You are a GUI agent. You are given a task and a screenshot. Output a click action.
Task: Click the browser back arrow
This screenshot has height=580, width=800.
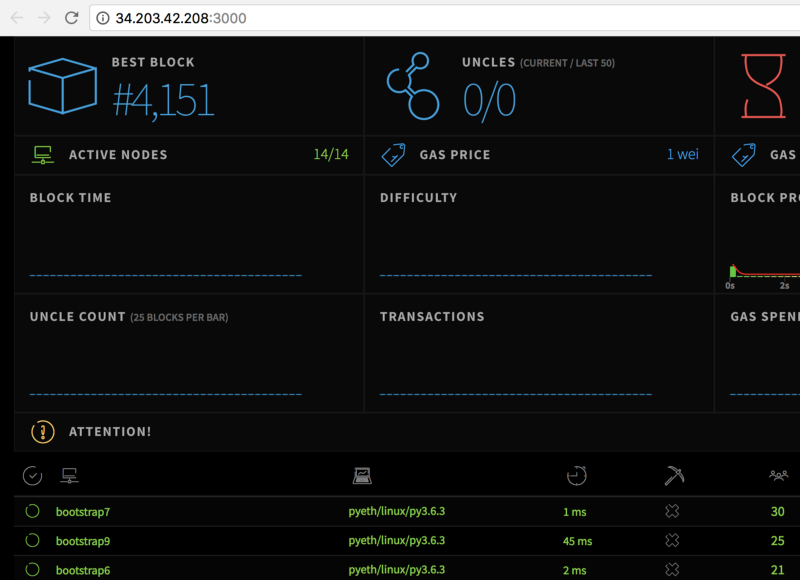(x=17, y=18)
